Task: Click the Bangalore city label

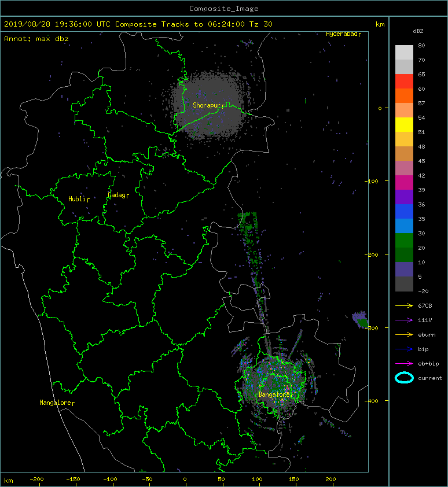Action: point(276,394)
